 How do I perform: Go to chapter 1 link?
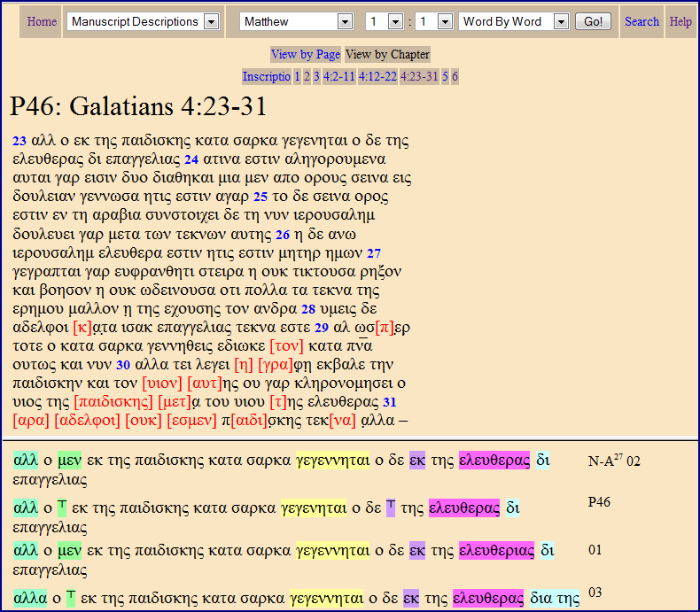pos(298,77)
